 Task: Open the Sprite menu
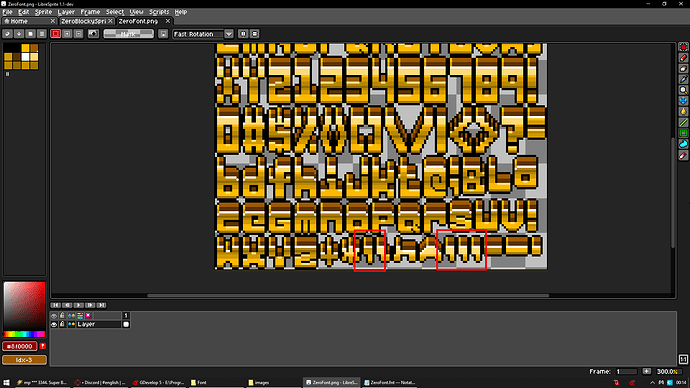click(x=43, y=12)
